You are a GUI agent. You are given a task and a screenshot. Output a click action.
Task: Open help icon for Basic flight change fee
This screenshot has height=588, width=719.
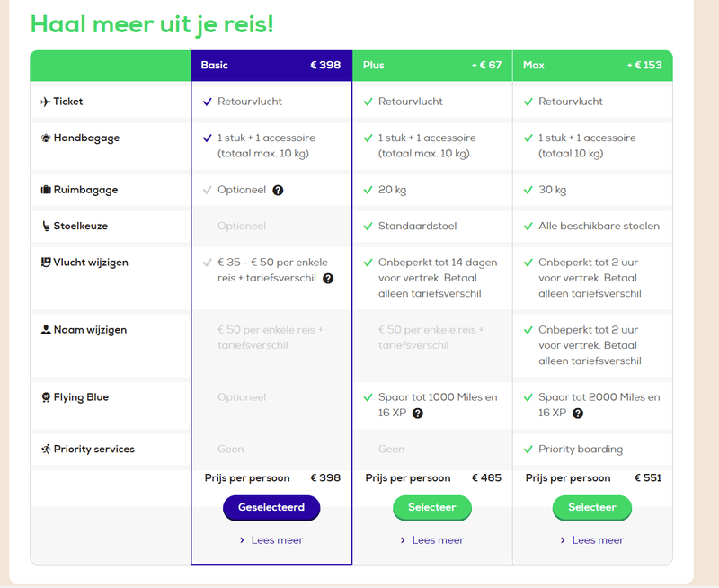(328, 279)
